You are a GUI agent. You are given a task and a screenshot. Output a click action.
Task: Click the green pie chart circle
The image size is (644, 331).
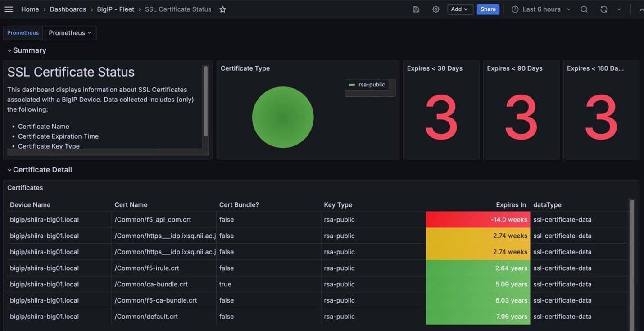click(283, 117)
